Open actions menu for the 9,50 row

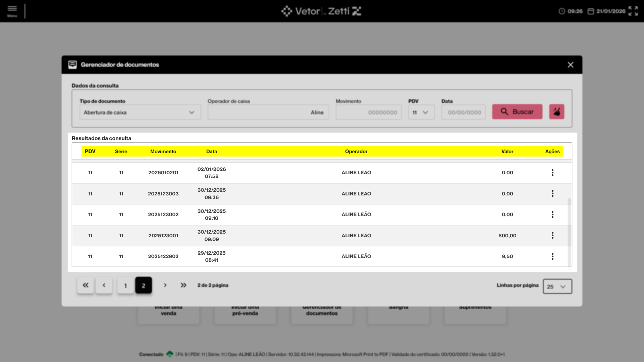click(552, 256)
